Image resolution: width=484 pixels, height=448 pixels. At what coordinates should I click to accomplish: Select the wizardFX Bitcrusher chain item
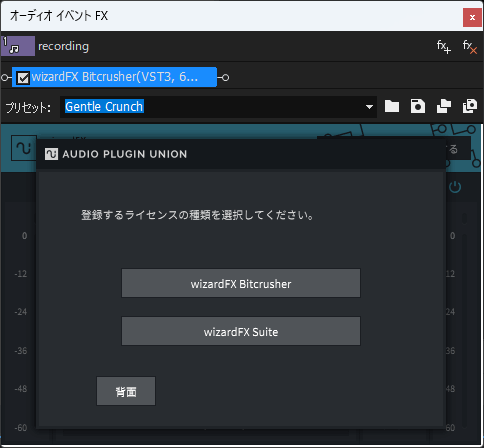pos(114,77)
